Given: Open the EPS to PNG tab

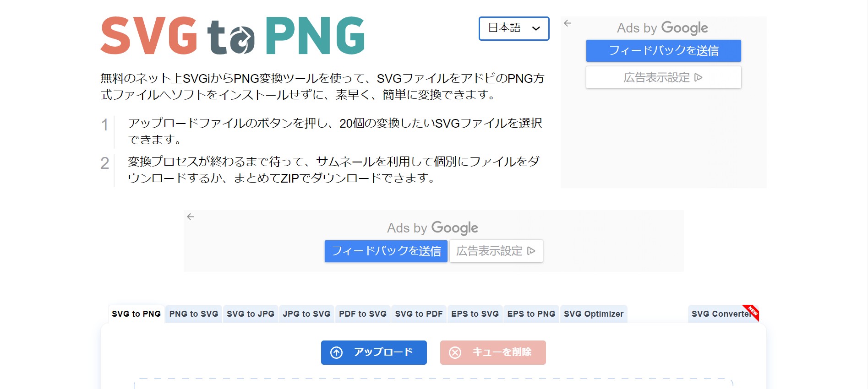Looking at the screenshot, I should tap(531, 314).
